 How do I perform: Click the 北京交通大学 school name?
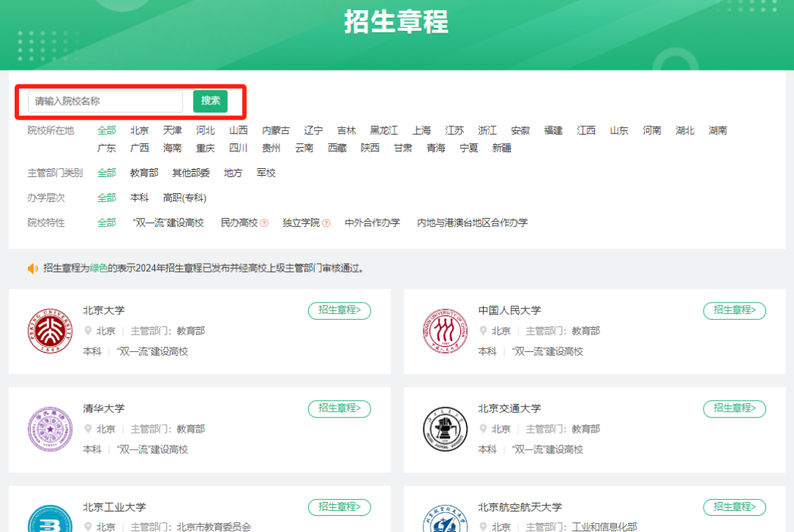point(509,409)
